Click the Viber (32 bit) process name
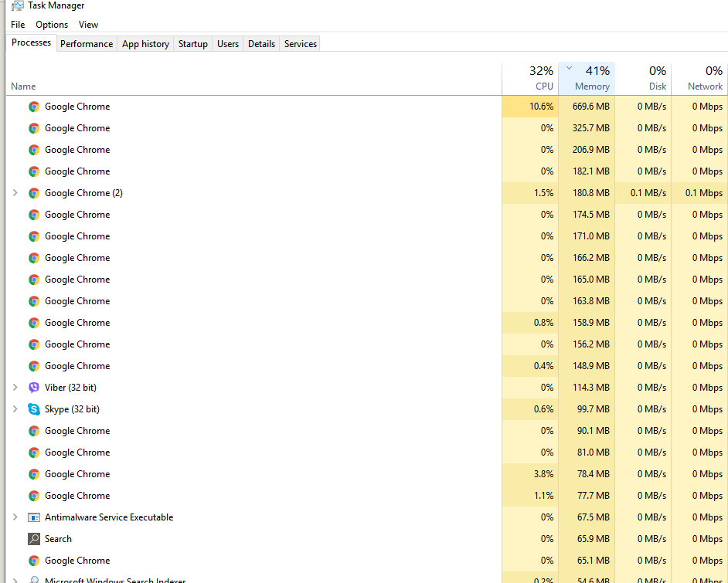The image size is (728, 583). (70, 388)
